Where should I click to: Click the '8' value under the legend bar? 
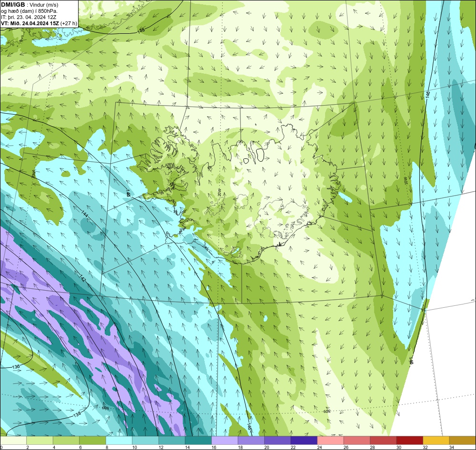pyautogui.click(x=107, y=447)
